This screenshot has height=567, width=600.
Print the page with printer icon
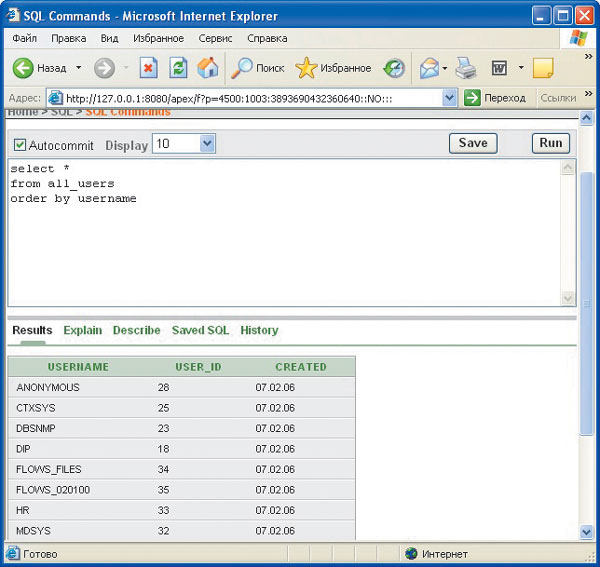(x=466, y=68)
